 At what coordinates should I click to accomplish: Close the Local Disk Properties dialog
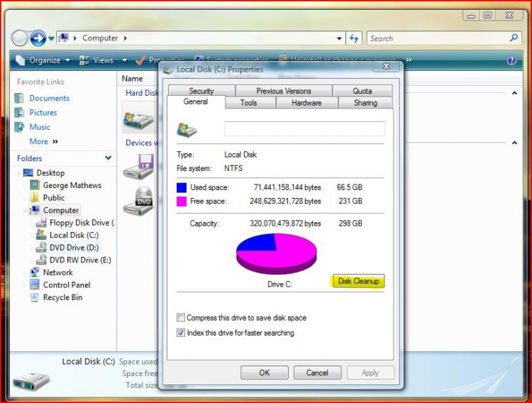tap(387, 66)
